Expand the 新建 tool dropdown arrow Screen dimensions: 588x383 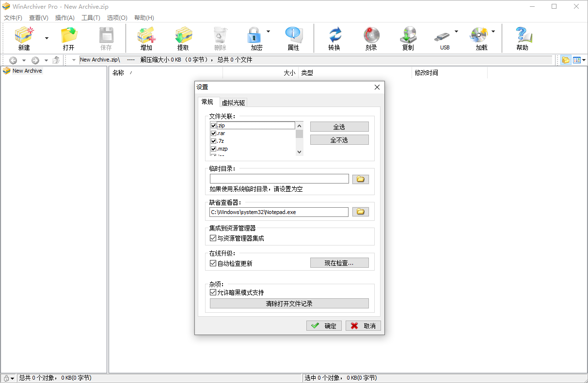click(x=46, y=38)
